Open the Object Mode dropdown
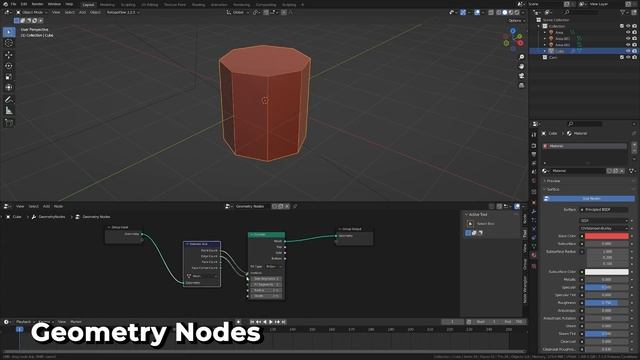 point(31,13)
